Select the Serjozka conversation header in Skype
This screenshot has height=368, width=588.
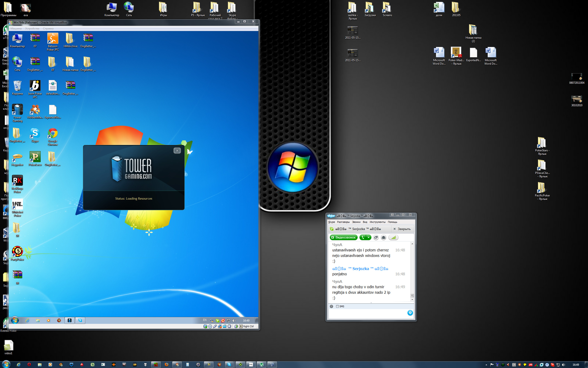[x=360, y=229]
